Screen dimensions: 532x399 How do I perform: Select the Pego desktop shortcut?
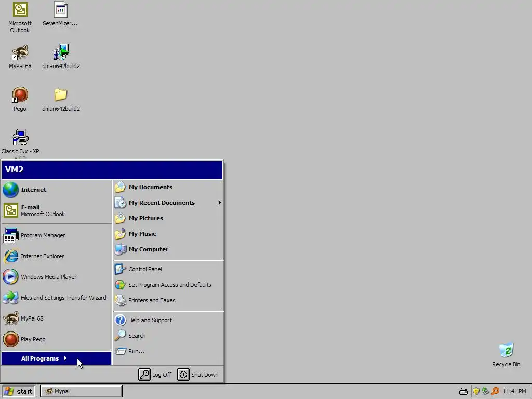click(x=20, y=99)
